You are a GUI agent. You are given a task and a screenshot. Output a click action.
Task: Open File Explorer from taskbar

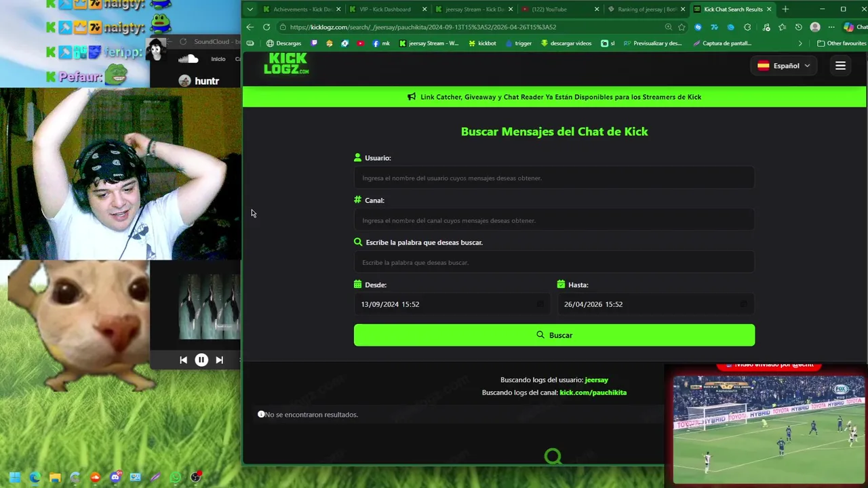pyautogui.click(x=55, y=477)
